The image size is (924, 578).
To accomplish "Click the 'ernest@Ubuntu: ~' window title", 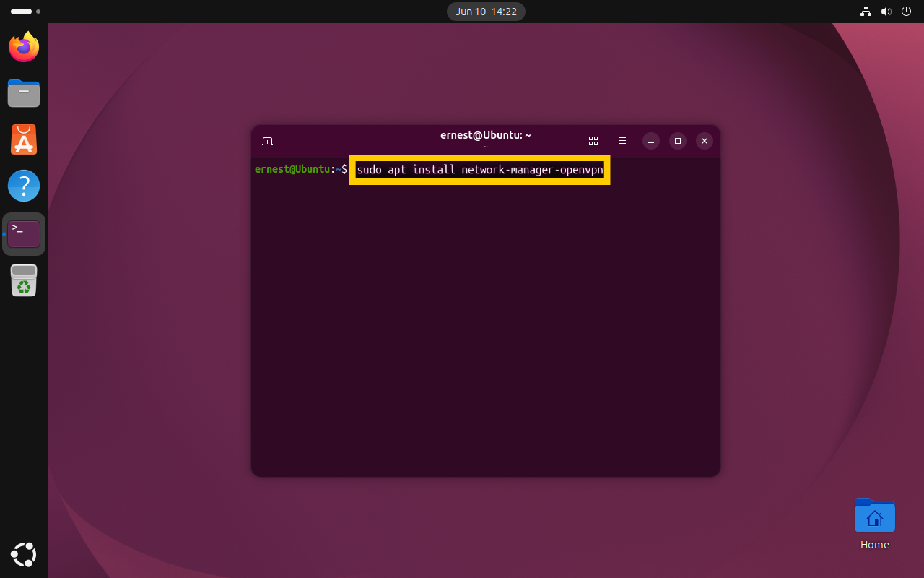I will (x=486, y=135).
